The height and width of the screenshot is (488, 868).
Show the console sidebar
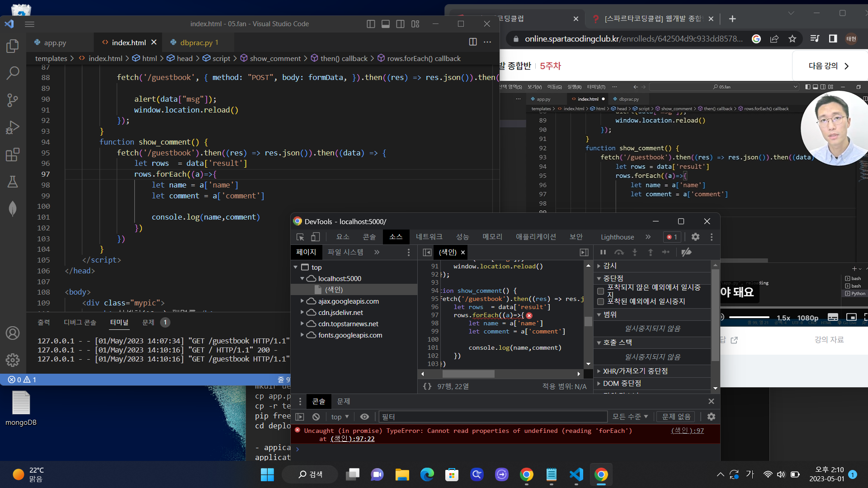pos(300,417)
